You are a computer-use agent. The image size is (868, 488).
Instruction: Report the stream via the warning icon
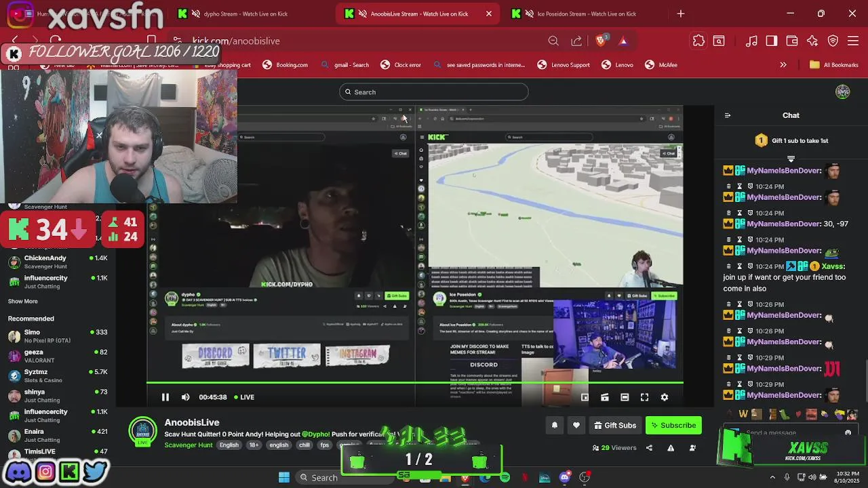671,447
